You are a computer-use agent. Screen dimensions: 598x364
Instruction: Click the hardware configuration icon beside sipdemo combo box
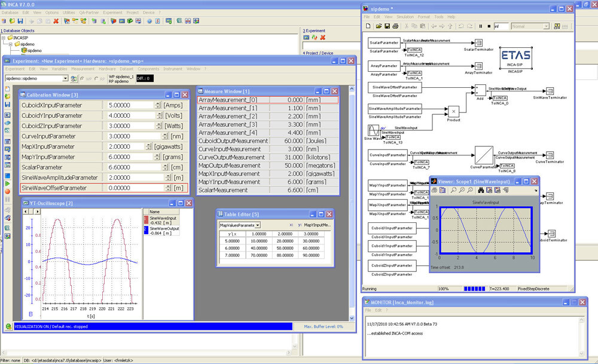click(74, 78)
